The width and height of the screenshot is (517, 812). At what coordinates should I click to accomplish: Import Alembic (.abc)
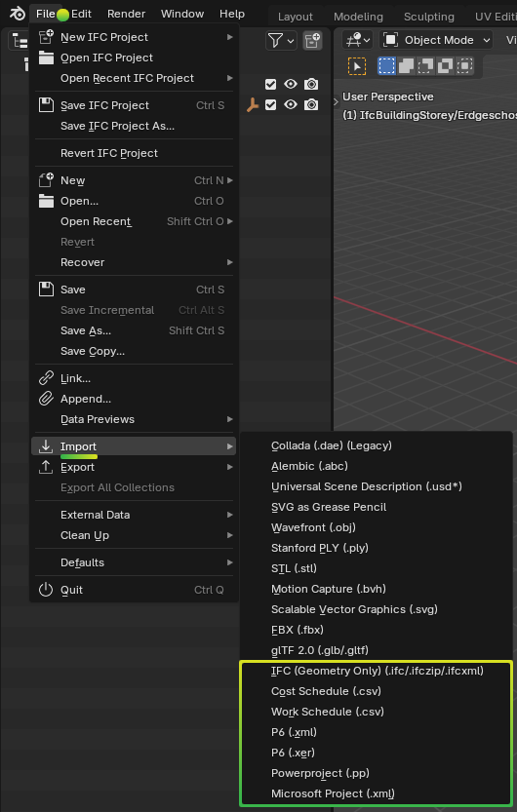(x=377, y=466)
